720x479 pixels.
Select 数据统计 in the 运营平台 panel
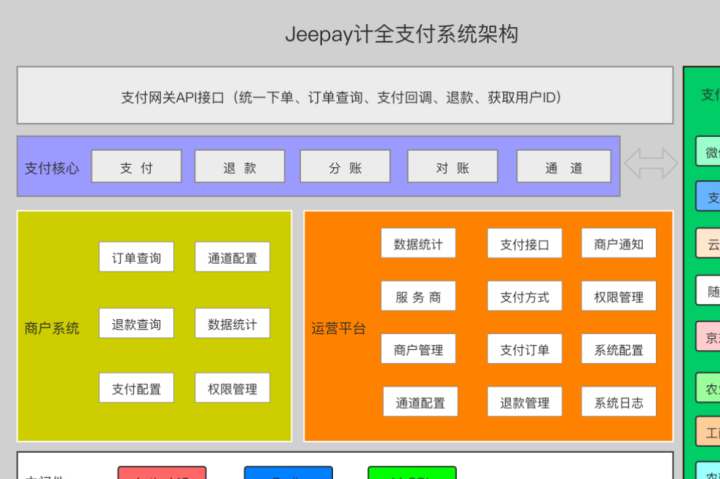click(418, 243)
